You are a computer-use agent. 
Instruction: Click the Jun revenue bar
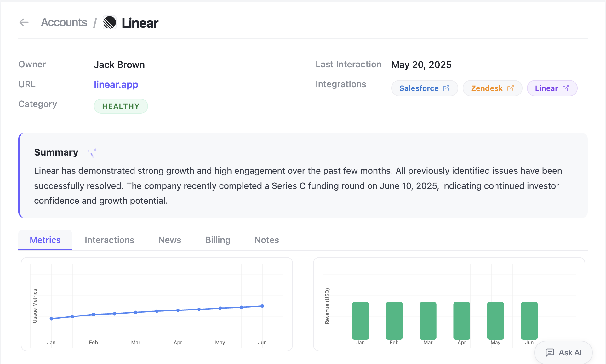(529, 321)
